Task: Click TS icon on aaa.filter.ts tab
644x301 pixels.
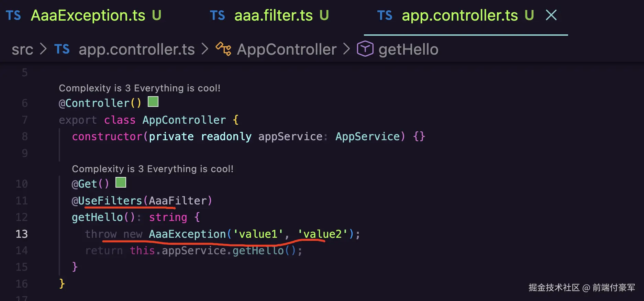Action: tap(217, 15)
